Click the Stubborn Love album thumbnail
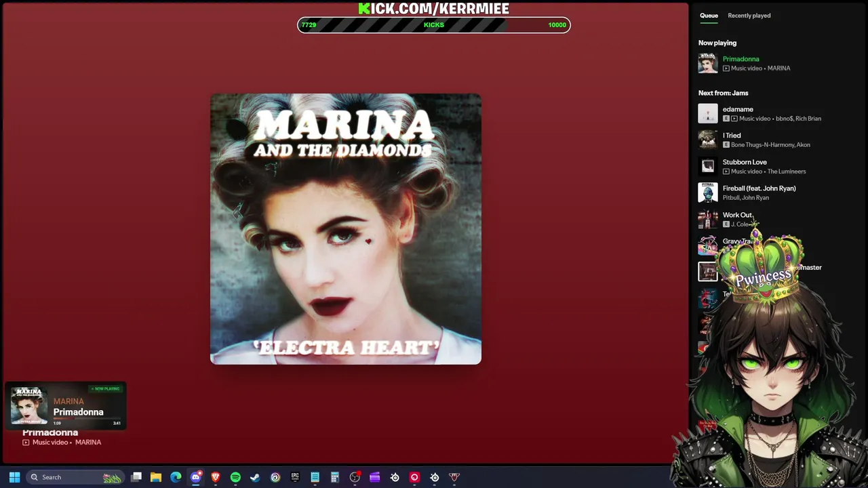This screenshot has height=488, width=868. point(708,166)
